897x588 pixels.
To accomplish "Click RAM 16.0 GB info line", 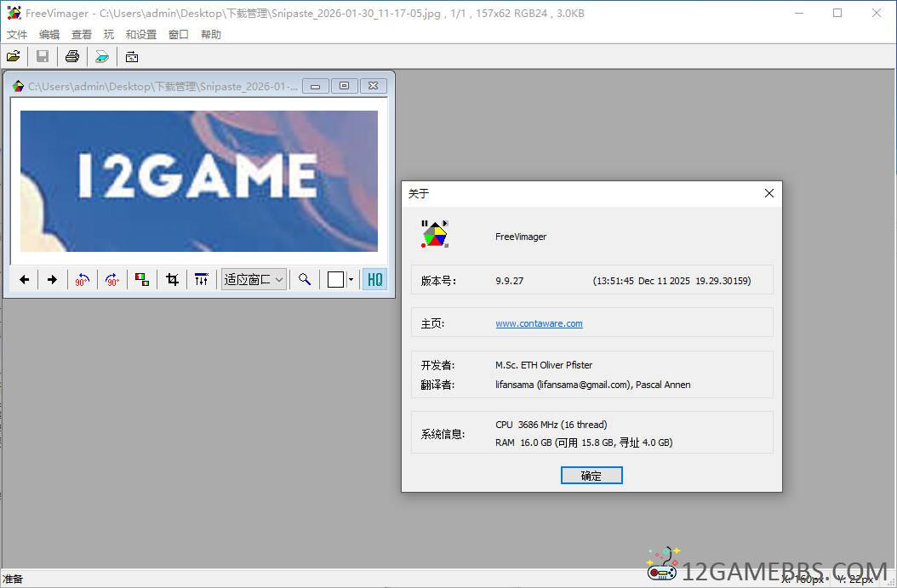I will coord(584,442).
